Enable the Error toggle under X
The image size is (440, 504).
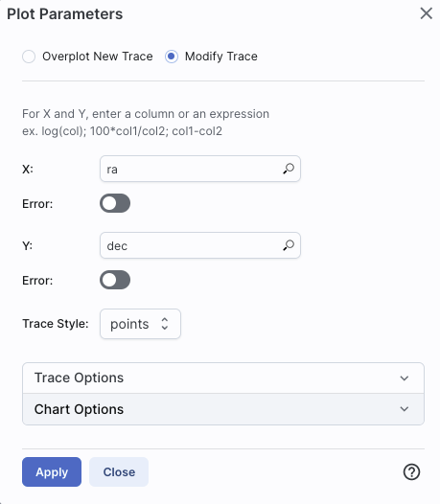115,203
